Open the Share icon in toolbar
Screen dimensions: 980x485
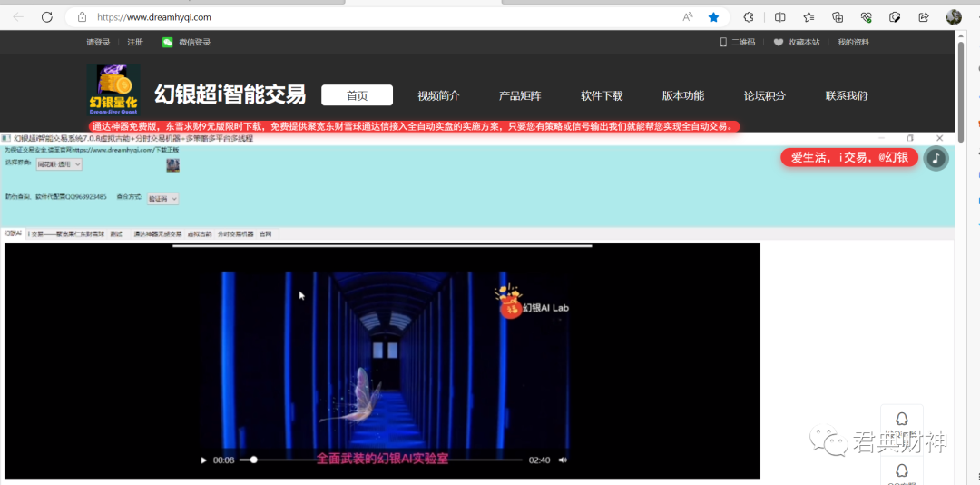pyautogui.click(x=924, y=17)
